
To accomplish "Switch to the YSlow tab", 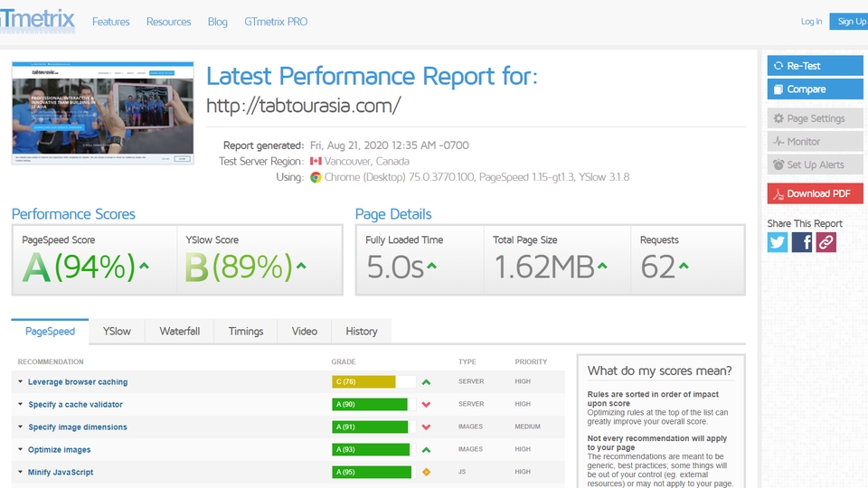I will click(117, 332).
